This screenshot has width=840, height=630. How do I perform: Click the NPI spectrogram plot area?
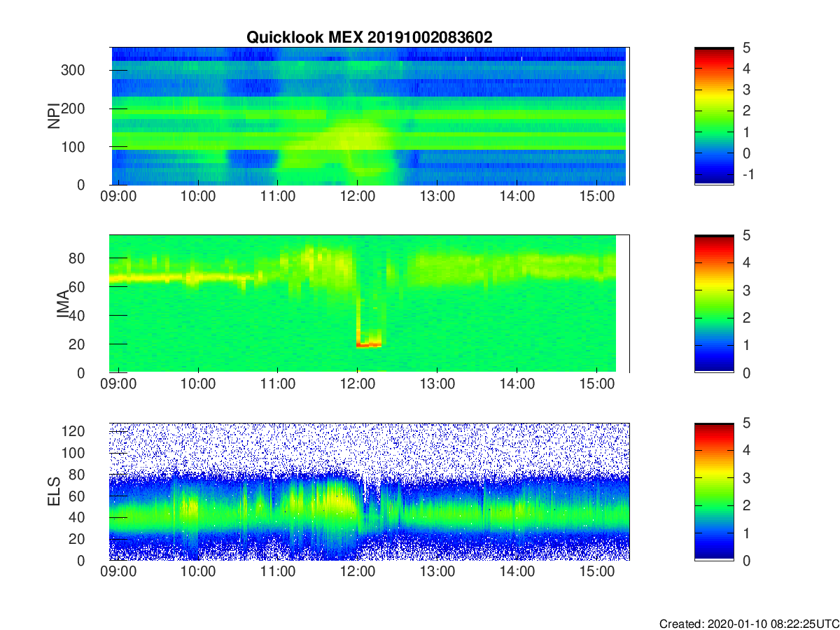pyautogui.click(x=370, y=116)
